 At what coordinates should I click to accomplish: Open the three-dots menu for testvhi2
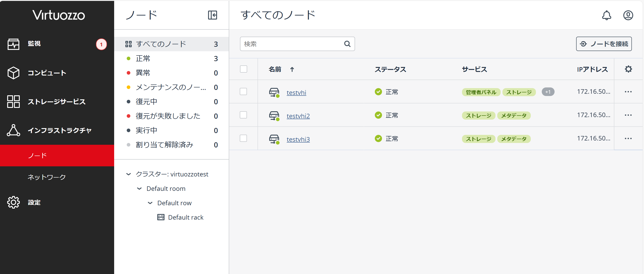coord(628,115)
